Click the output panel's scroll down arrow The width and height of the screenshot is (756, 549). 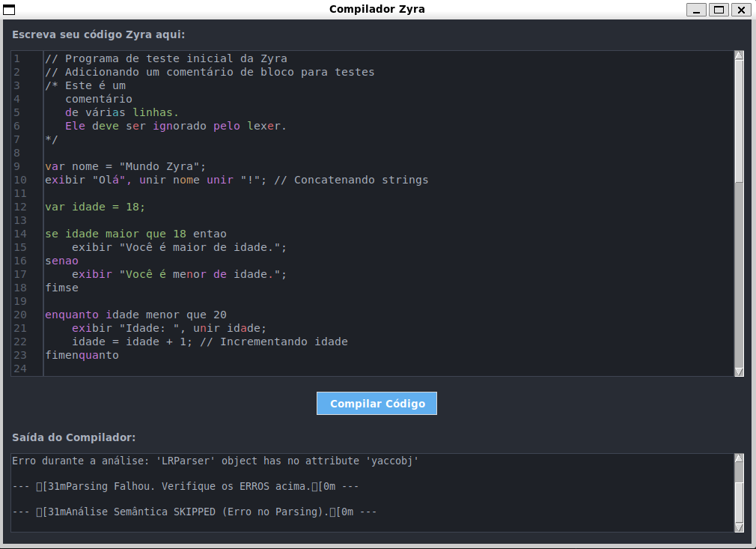click(x=739, y=527)
